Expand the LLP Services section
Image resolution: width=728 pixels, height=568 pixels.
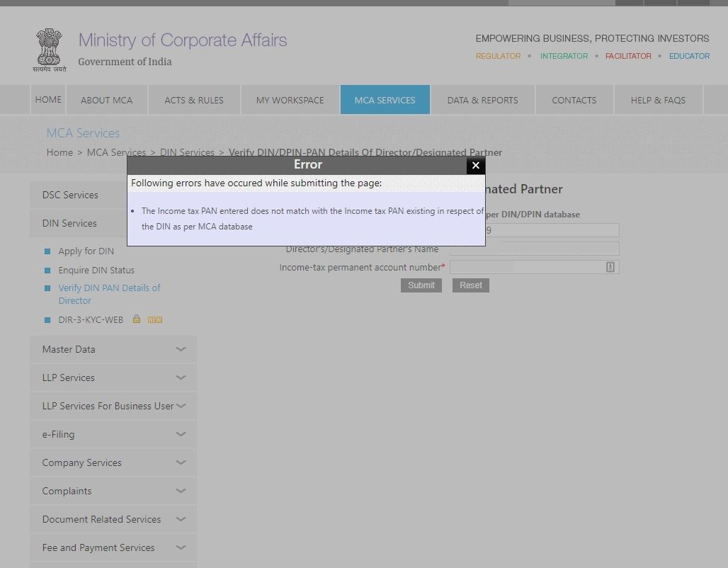tap(181, 377)
